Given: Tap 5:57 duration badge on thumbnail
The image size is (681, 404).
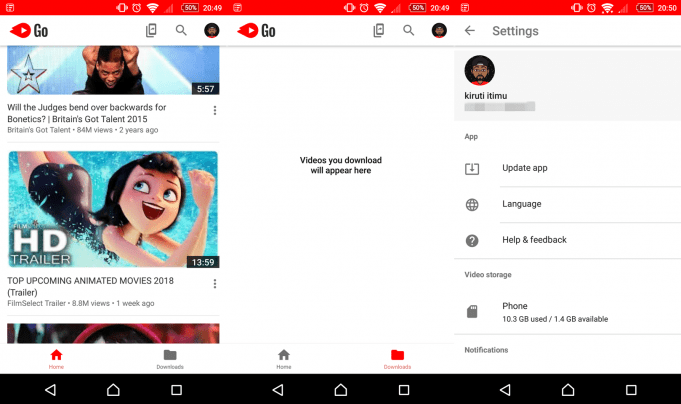Looking at the screenshot, I should pyautogui.click(x=205, y=89).
